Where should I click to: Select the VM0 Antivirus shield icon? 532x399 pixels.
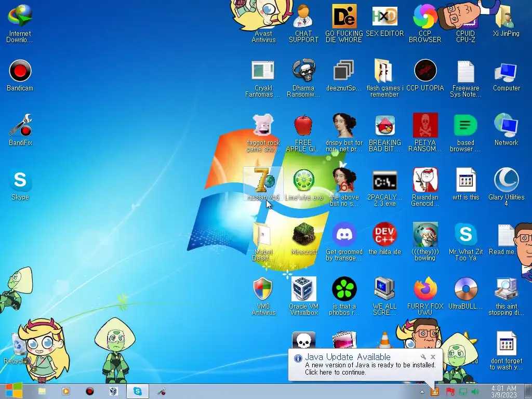tap(263, 297)
